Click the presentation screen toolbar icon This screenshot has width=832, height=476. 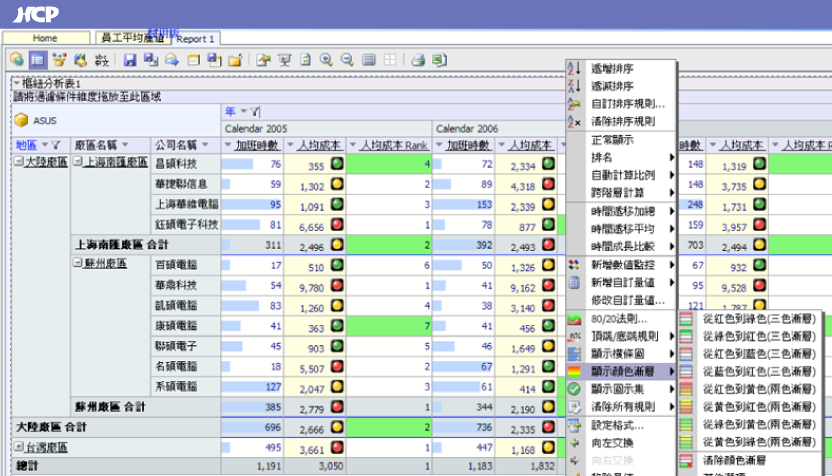point(284,60)
